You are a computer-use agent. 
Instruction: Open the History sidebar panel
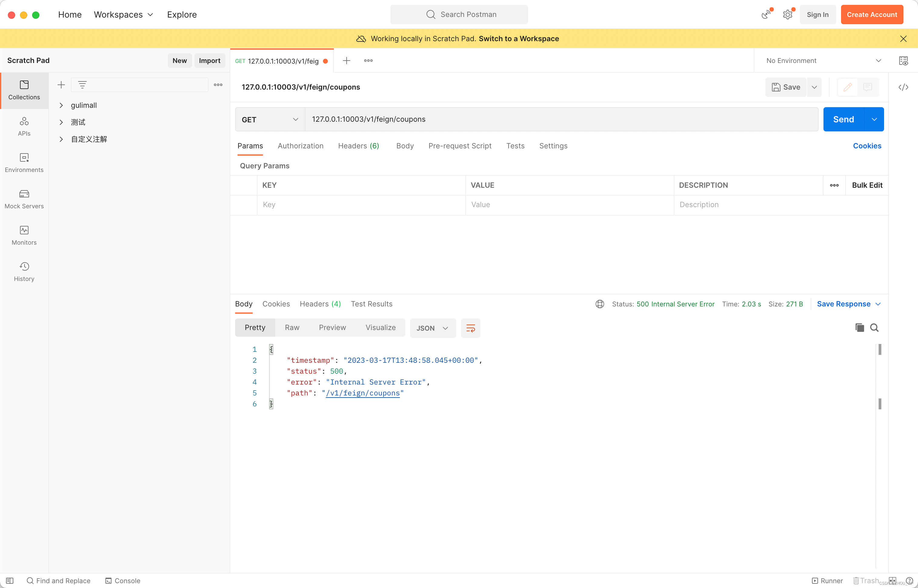[24, 272]
